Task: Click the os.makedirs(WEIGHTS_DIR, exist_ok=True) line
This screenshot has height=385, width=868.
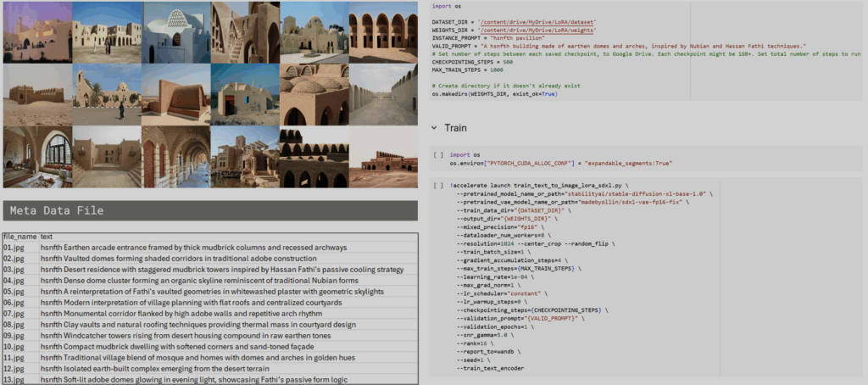Action: pos(494,94)
